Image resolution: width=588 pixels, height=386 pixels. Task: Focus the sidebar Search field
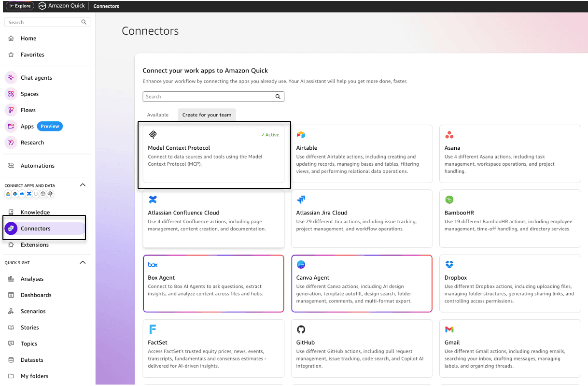pos(47,22)
